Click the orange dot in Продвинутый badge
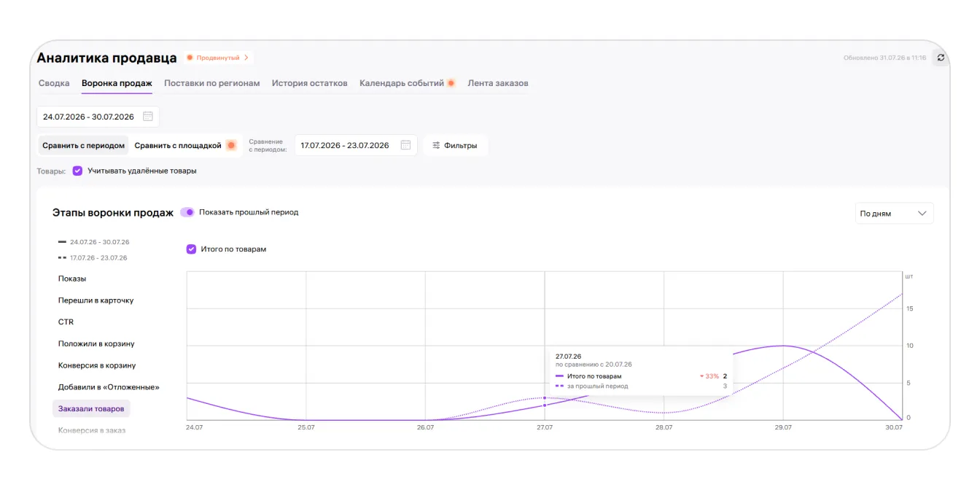Viewport: 980px width, 490px height. click(190, 58)
